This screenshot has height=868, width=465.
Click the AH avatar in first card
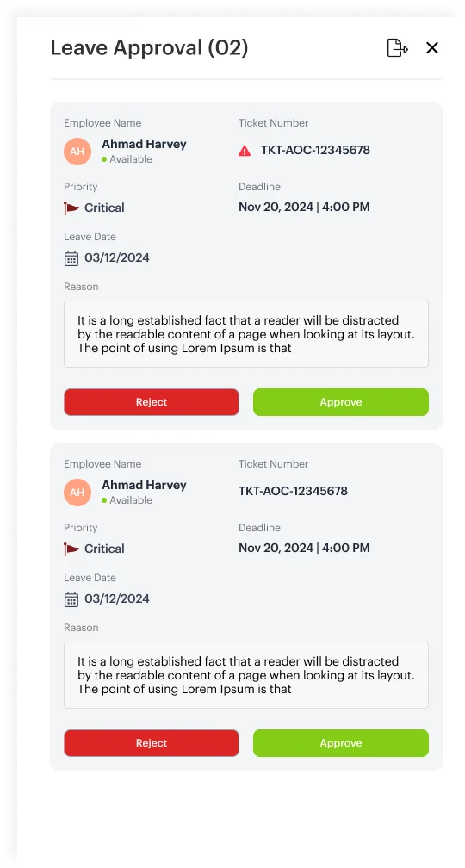pyautogui.click(x=77, y=152)
